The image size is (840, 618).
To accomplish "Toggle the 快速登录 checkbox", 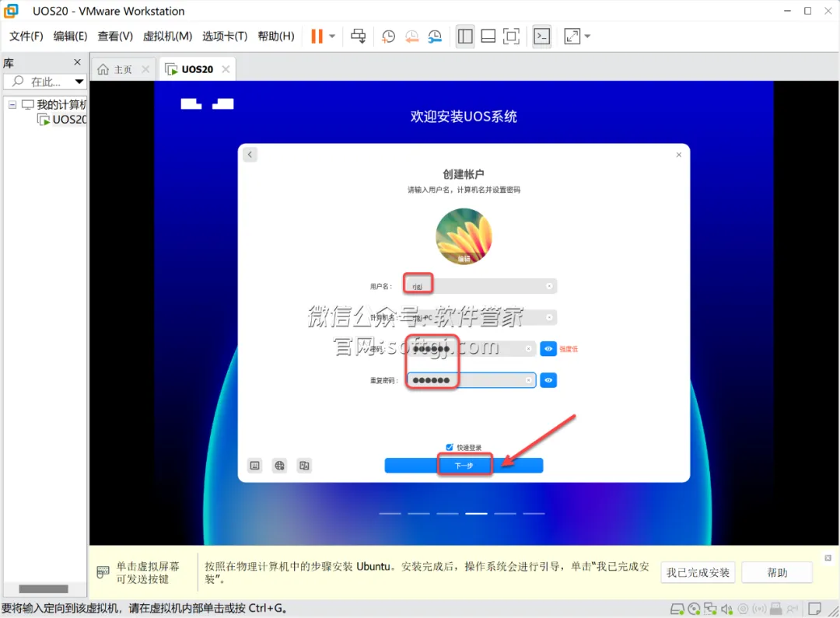I will (x=450, y=447).
